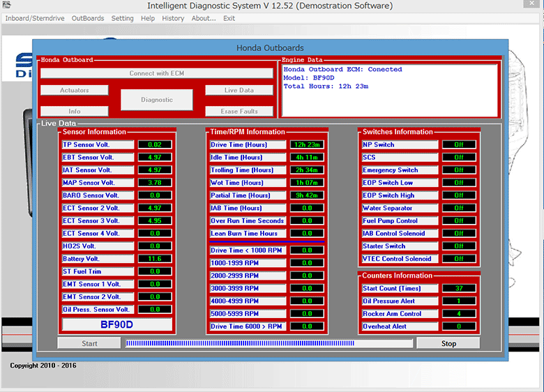Click Rocker Arm Control value 4
544x392 pixels.
point(459,314)
